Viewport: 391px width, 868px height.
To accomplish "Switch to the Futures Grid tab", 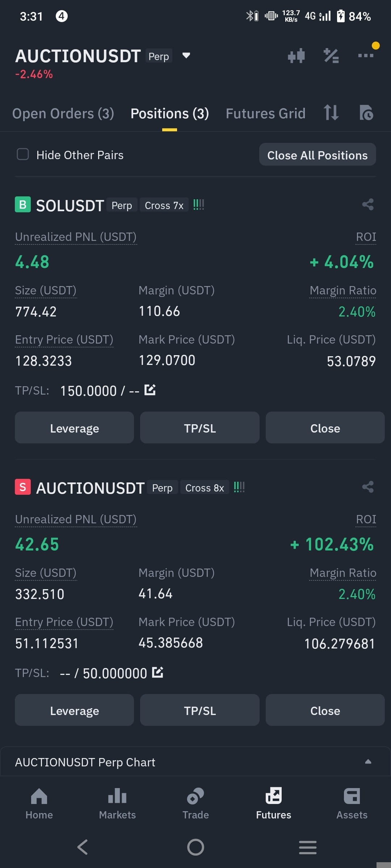I will [265, 114].
